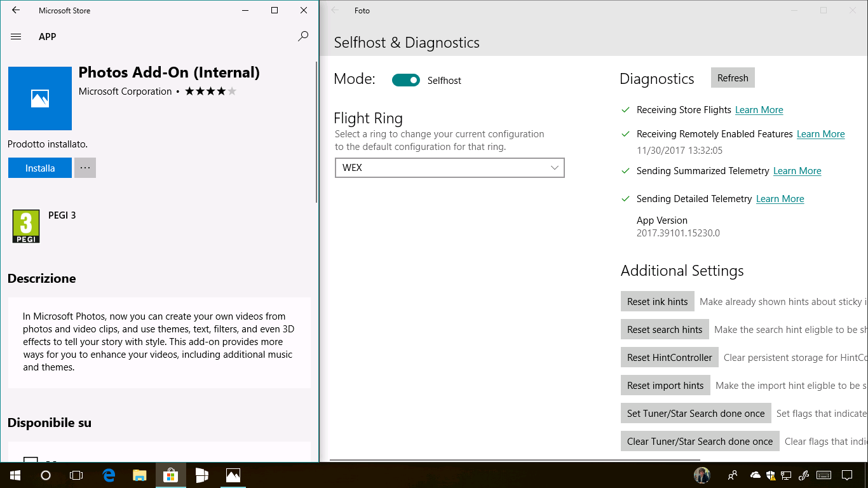The image size is (868, 488).
Task: Click the 'Descrizione' heading
Action: pyautogui.click(x=42, y=278)
